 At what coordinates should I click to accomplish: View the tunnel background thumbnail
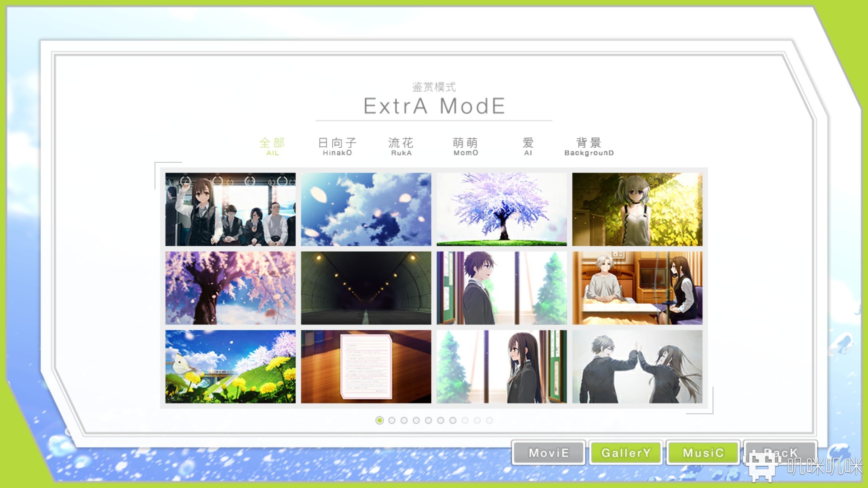pyautogui.click(x=365, y=288)
